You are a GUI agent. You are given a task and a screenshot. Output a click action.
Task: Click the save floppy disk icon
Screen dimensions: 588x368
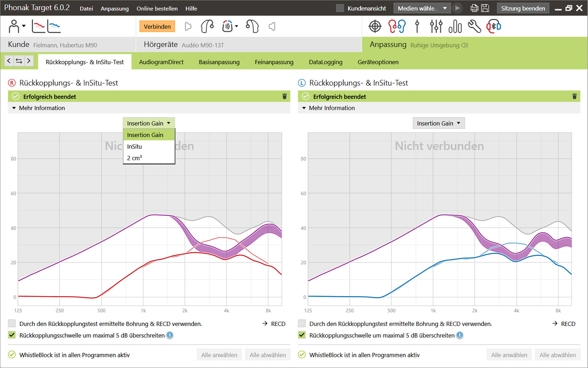tap(485, 8)
